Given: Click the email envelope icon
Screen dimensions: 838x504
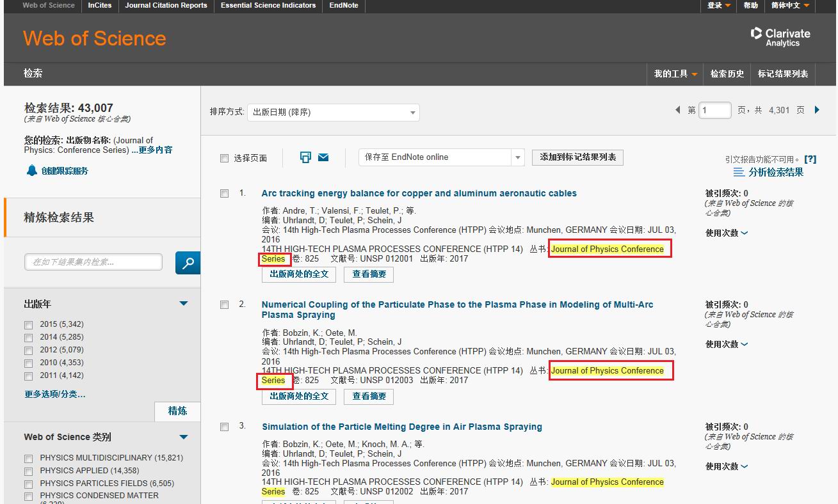Looking at the screenshot, I should click(323, 157).
